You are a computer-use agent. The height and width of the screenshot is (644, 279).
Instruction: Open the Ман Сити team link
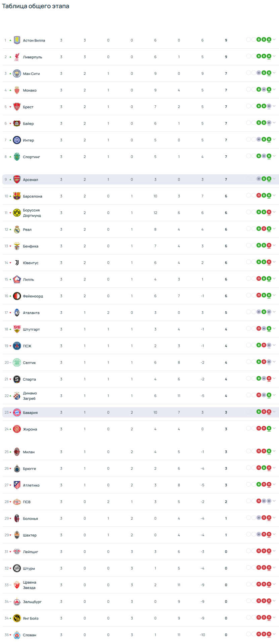[31, 74]
